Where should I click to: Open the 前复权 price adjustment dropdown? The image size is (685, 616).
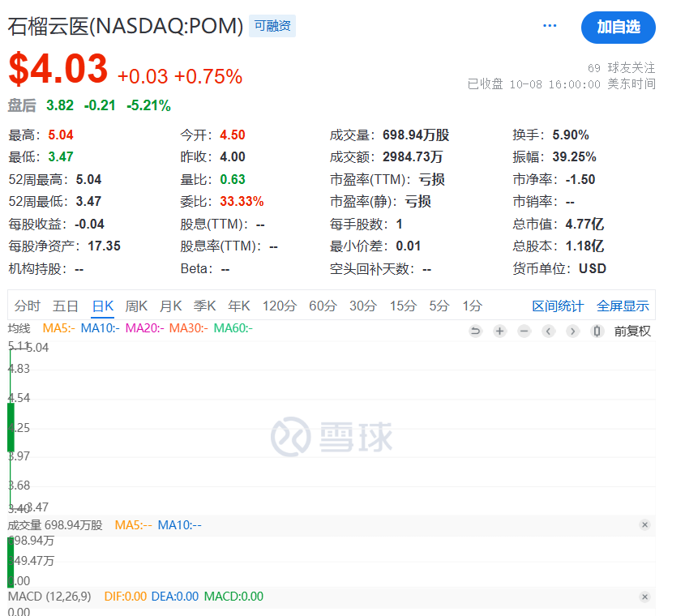pos(634,331)
